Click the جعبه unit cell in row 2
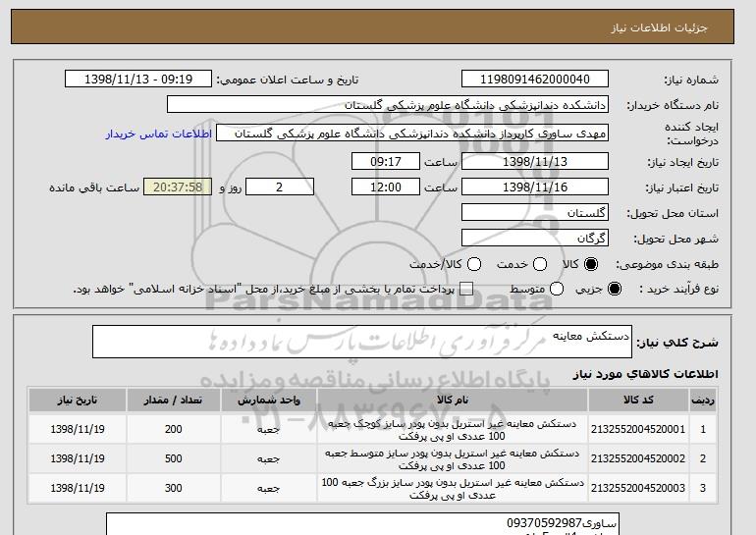The height and width of the screenshot is (535, 756). point(269,458)
